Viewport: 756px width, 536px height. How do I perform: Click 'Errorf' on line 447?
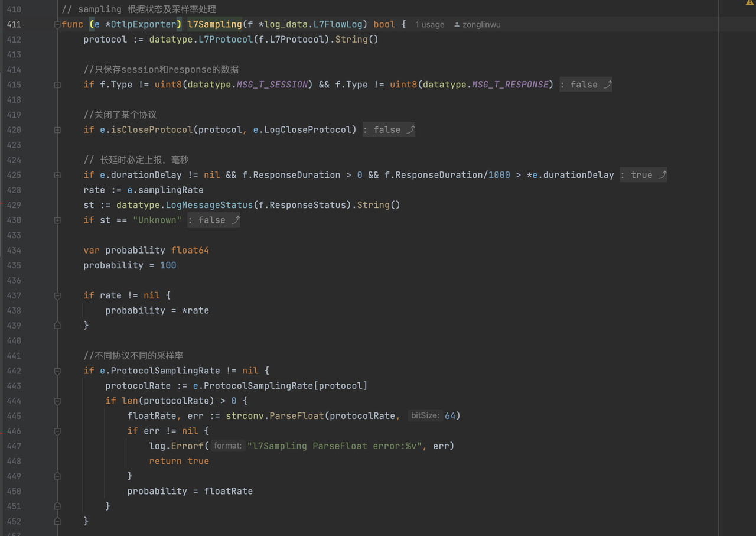point(187,446)
